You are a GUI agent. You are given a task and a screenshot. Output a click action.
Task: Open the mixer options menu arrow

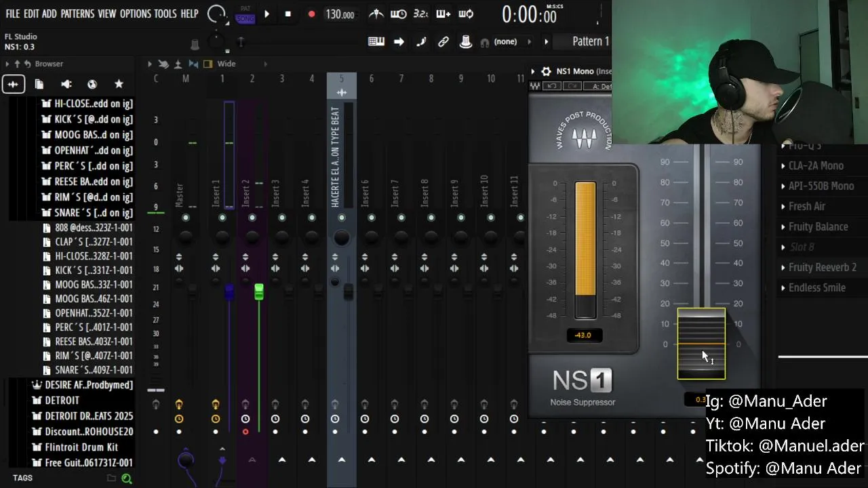click(150, 64)
